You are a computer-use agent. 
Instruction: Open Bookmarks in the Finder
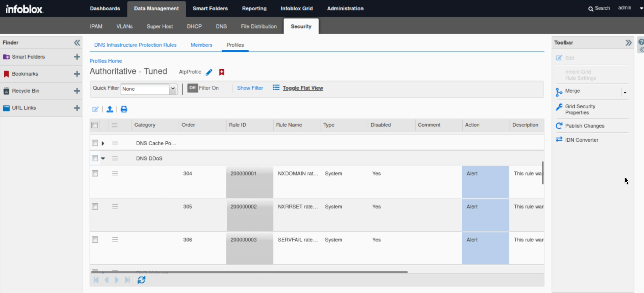click(25, 74)
